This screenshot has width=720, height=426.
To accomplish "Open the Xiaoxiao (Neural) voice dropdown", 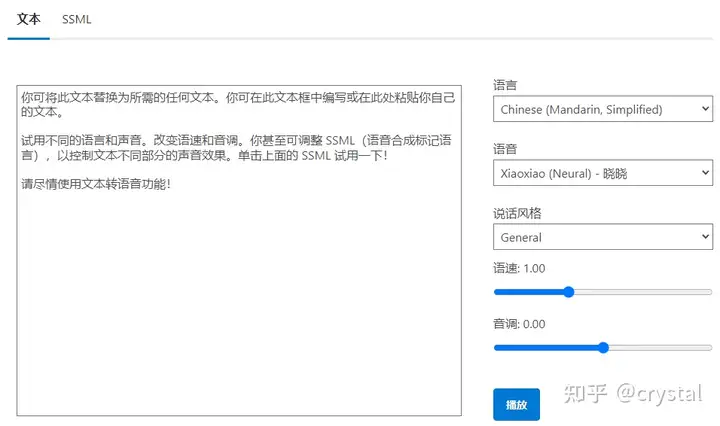I will (x=603, y=173).
